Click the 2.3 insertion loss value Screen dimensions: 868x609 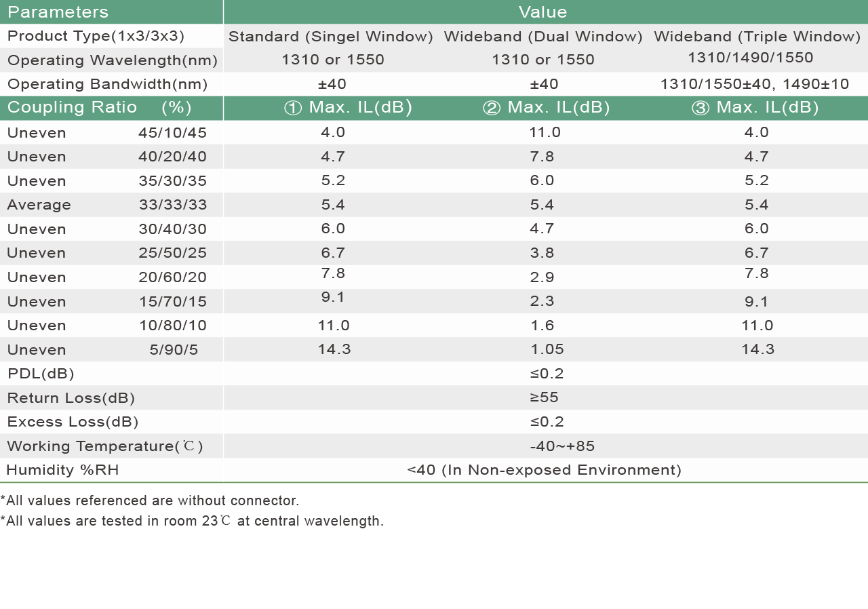542,301
